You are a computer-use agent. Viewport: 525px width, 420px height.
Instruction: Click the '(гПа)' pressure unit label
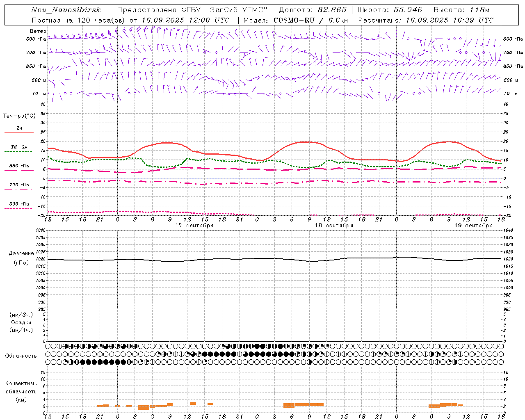coord(21,263)
